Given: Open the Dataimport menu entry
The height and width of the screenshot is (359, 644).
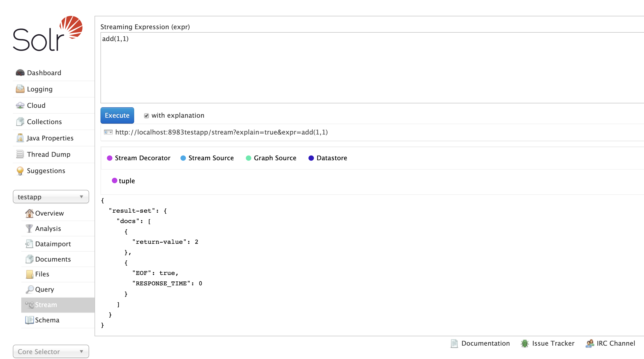Looking at the screenshot, I should click(x=53, y=244).
